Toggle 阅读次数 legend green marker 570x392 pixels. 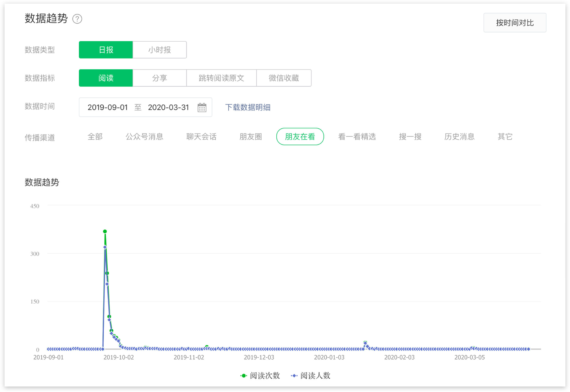coord(244,376)
